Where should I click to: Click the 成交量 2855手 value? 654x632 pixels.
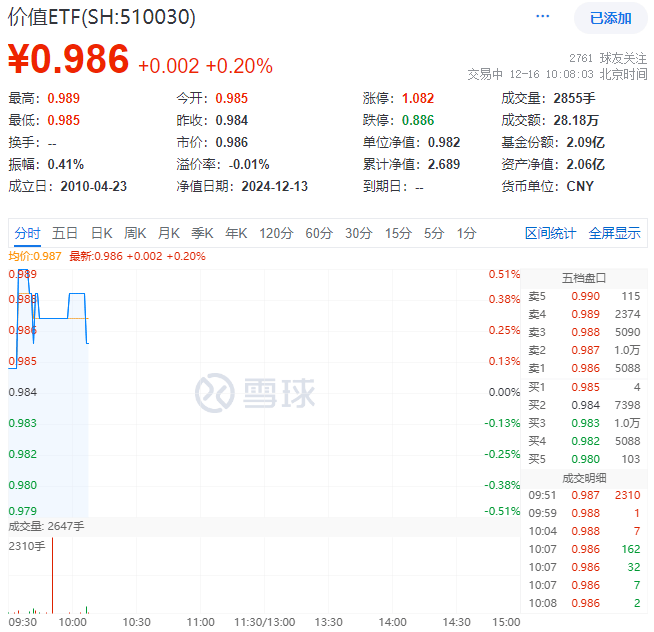574,98
